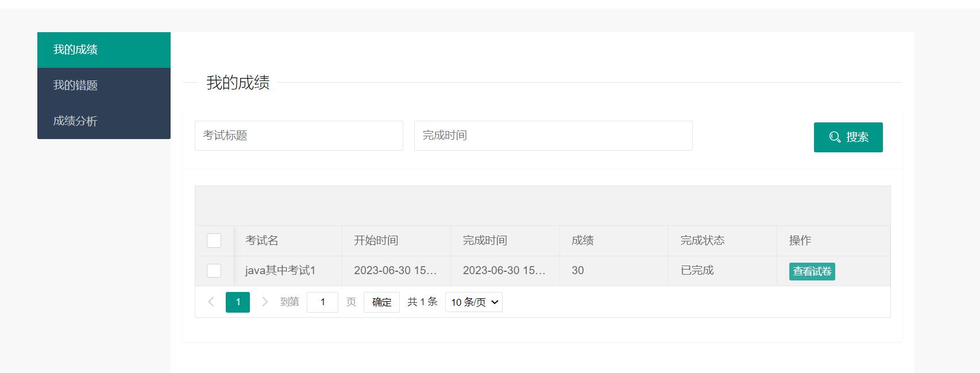The image size is (980, 373).
Task: Select page 1 in the pagination
Action: tap(238, 302)
